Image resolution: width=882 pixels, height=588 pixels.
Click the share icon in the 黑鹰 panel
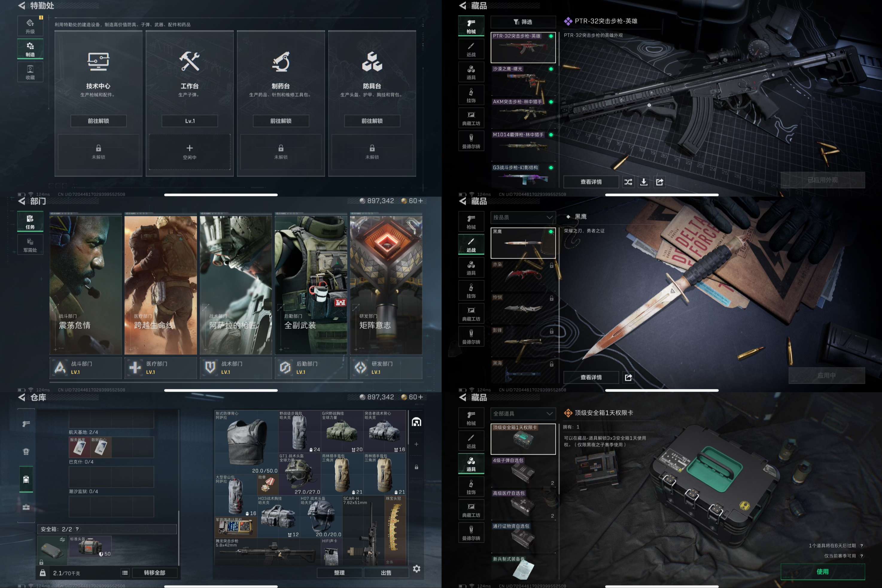point(628,377)
